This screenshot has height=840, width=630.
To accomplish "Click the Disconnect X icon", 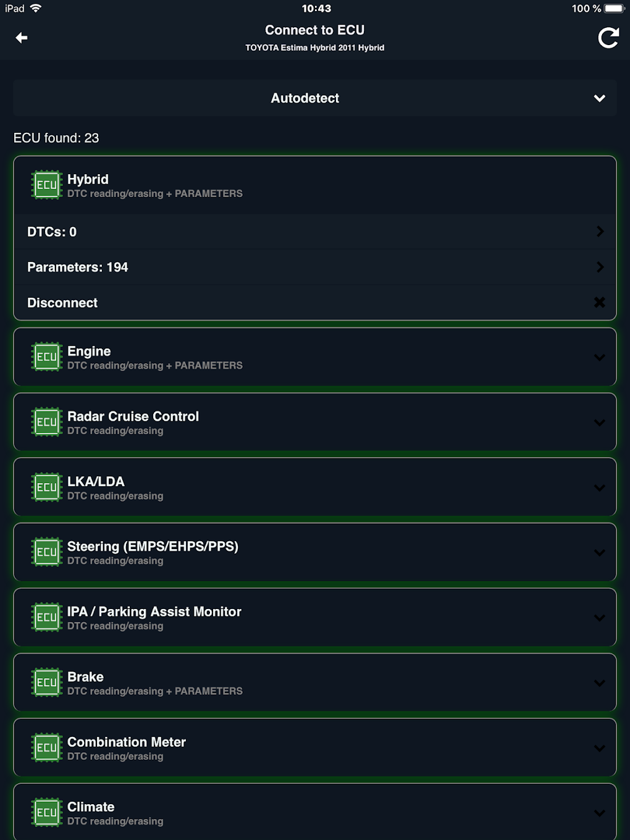I will pos(599,303).
